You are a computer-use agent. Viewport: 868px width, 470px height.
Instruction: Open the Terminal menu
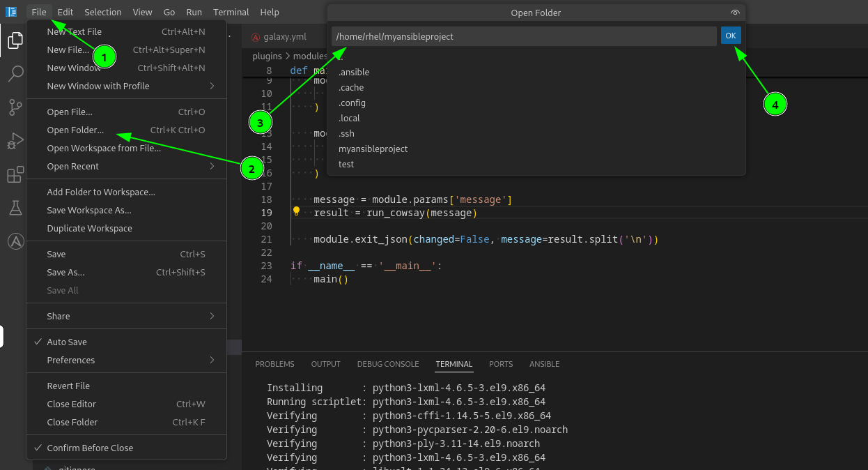coord(231,12)
